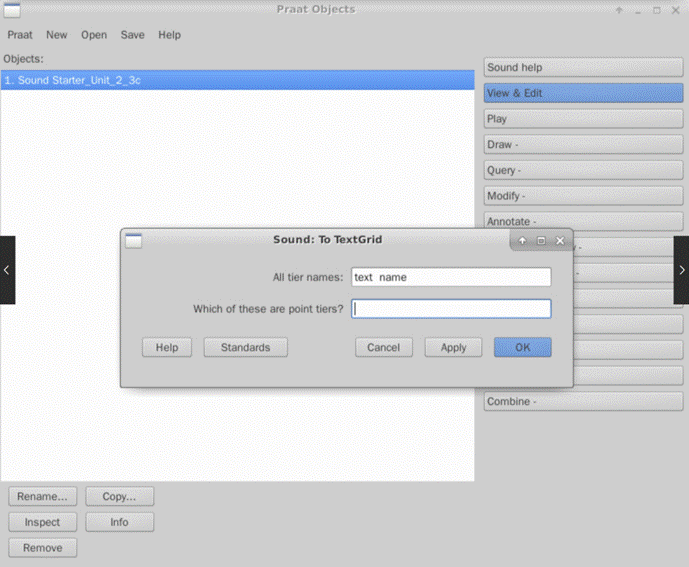Expand the Draw submenu button

pyautogui.click(x=584, y=145)
